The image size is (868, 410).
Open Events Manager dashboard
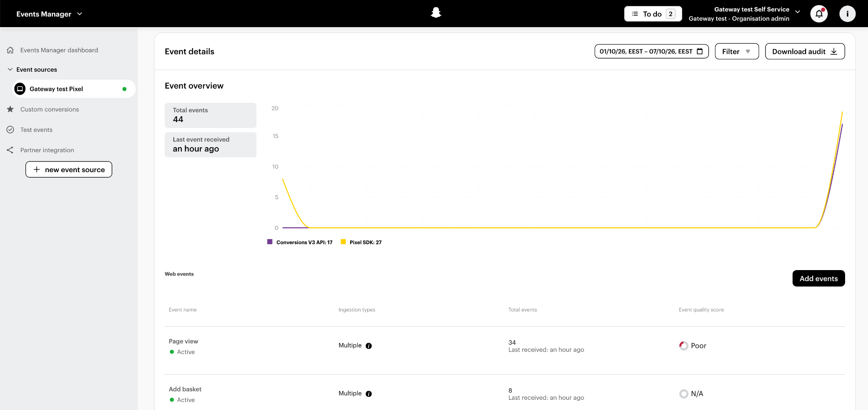tap(59, 50)
